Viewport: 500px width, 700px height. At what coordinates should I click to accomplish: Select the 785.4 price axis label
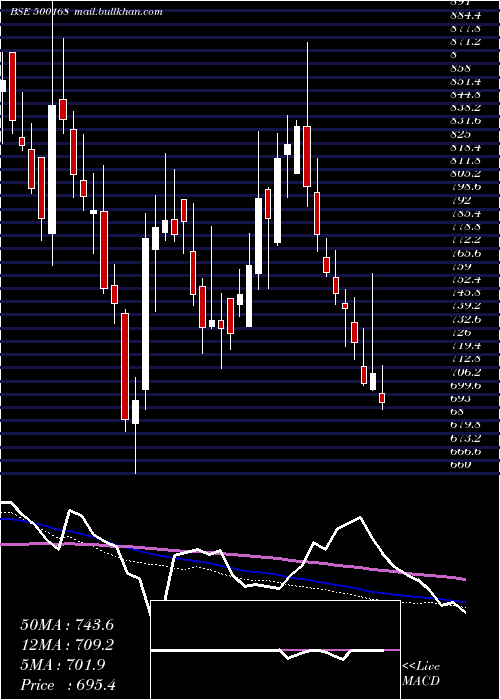click(465, 213)
